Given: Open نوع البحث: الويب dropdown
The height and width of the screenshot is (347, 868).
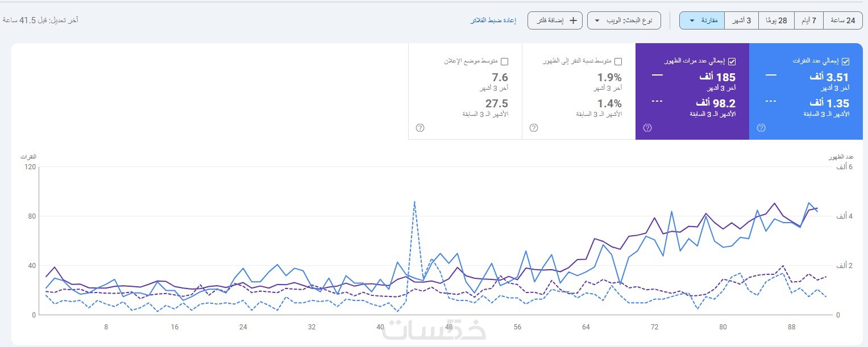Looking at the screenshot, I should pos(624,20).
